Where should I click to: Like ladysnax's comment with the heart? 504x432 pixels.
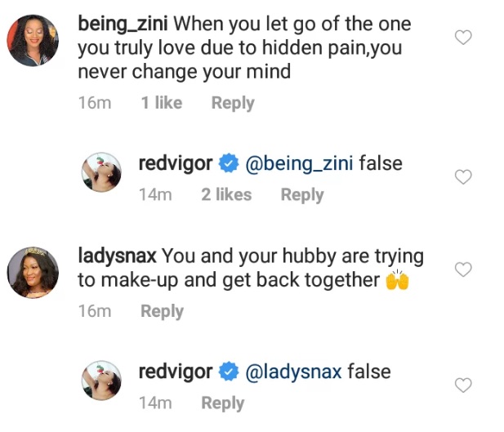[463, 269]
